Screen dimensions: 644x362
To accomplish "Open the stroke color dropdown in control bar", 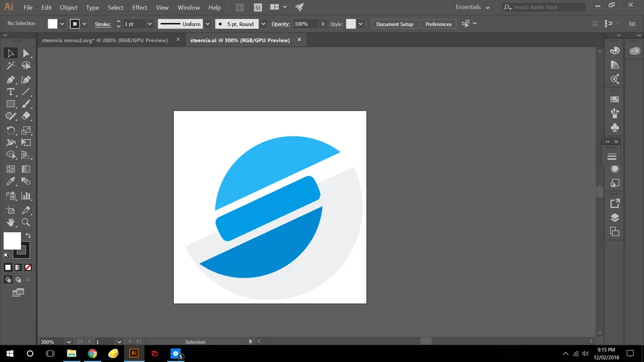I will [x=85, y=24].
